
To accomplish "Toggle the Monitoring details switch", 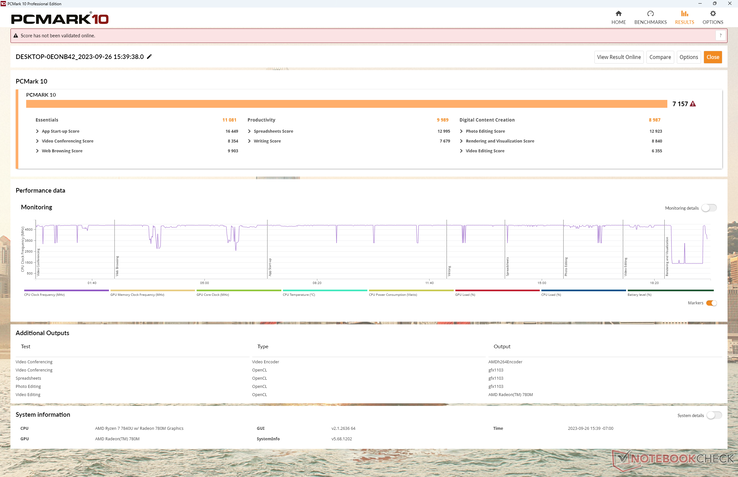I will pyautogui.click(x=708, y=208).
